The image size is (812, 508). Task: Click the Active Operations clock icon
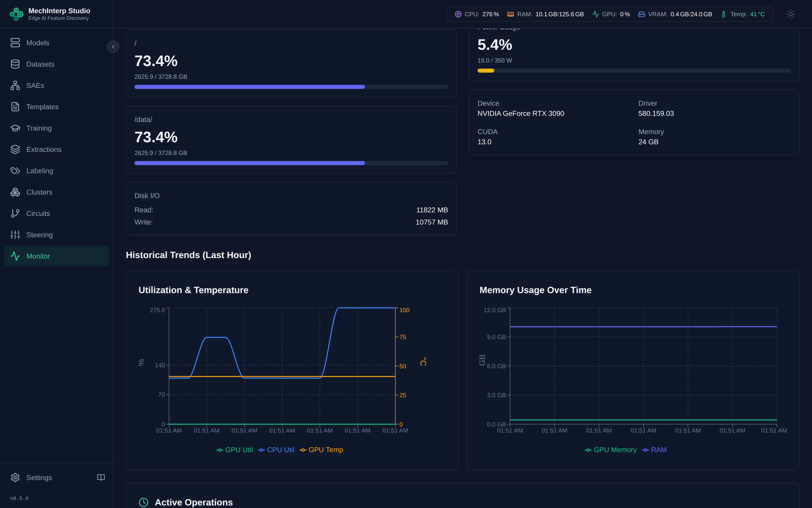144,502
